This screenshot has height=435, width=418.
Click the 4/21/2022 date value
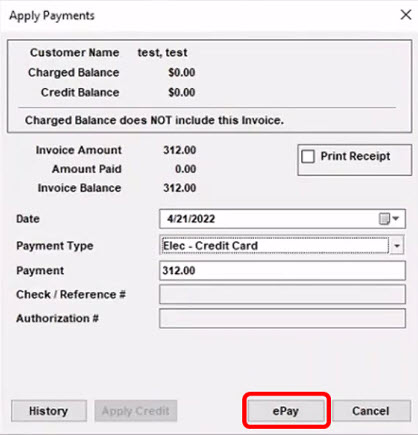(x=191, y=219)
